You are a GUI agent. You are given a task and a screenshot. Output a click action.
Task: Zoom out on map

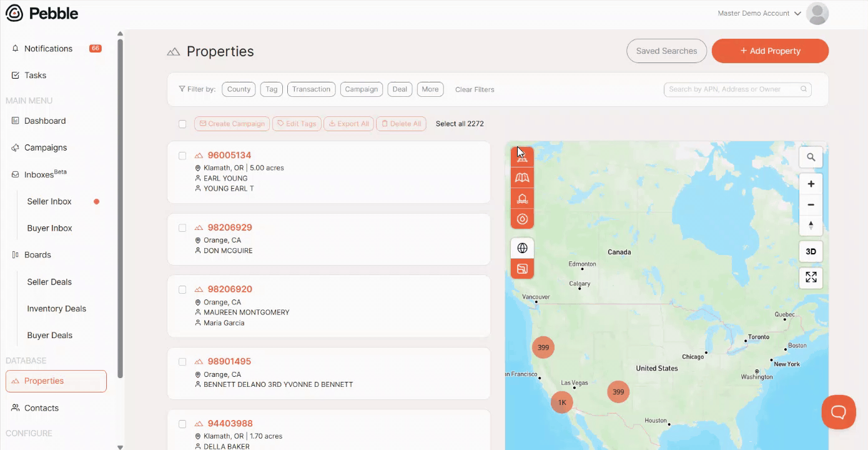pyautogui.click(x=811, y=204)
